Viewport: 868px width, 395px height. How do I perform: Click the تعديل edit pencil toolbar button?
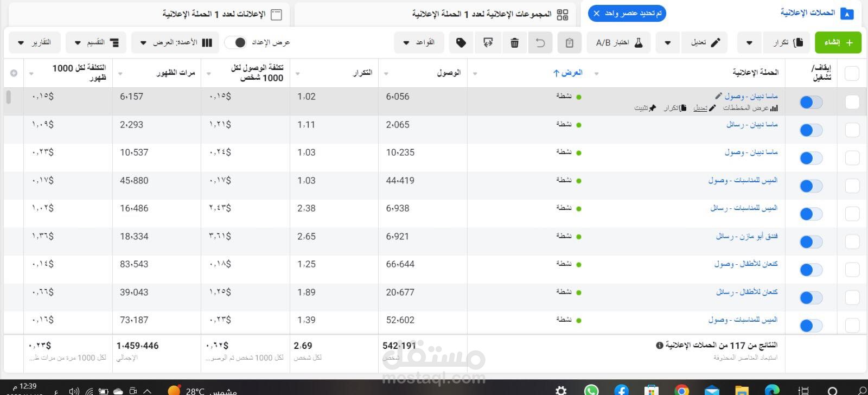[x=706, y=42]
